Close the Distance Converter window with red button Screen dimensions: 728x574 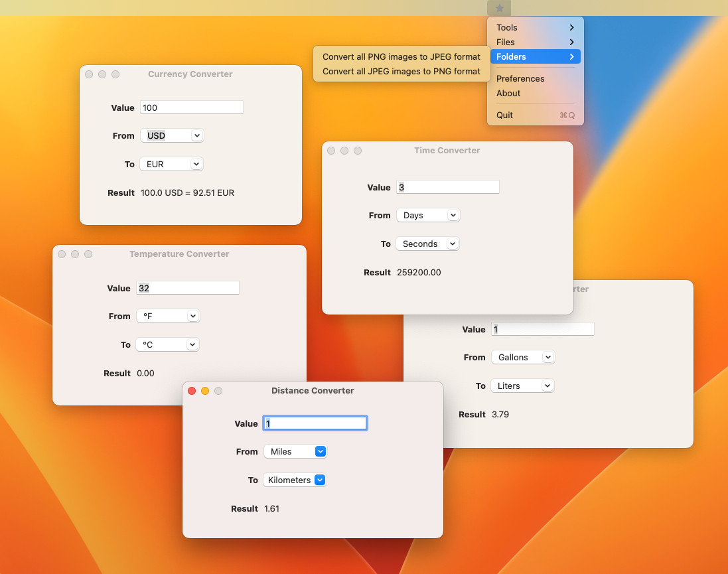(x=192, y=391)
